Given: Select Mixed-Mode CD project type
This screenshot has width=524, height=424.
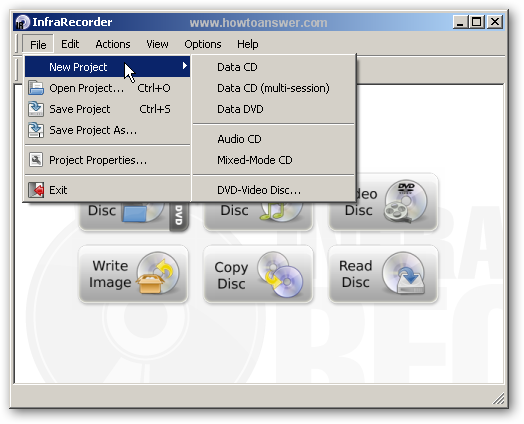Looking at the screenshot, I should pos(273,160).
